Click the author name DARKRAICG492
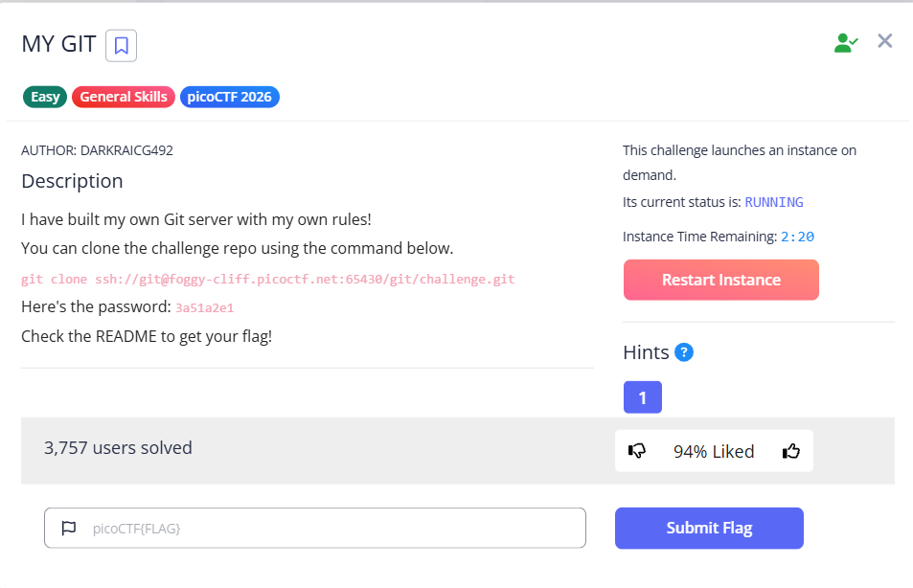Viewport: 913px width, 588px height. [126, 150]
